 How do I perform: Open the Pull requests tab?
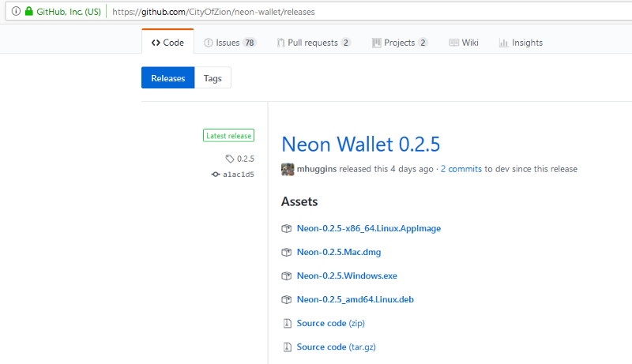[314, 43]
